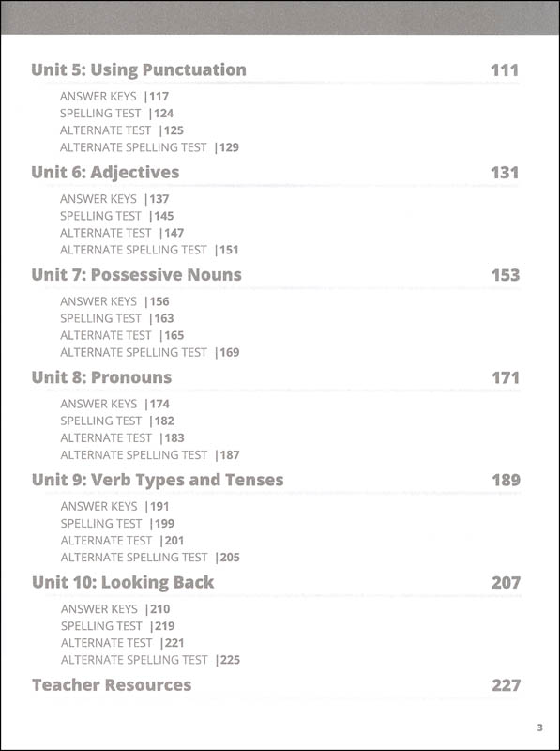Select Unit 9: Verb Types and Tenses
The width and height of the screenshot is (560, 751).
click(x=158, y=480)
